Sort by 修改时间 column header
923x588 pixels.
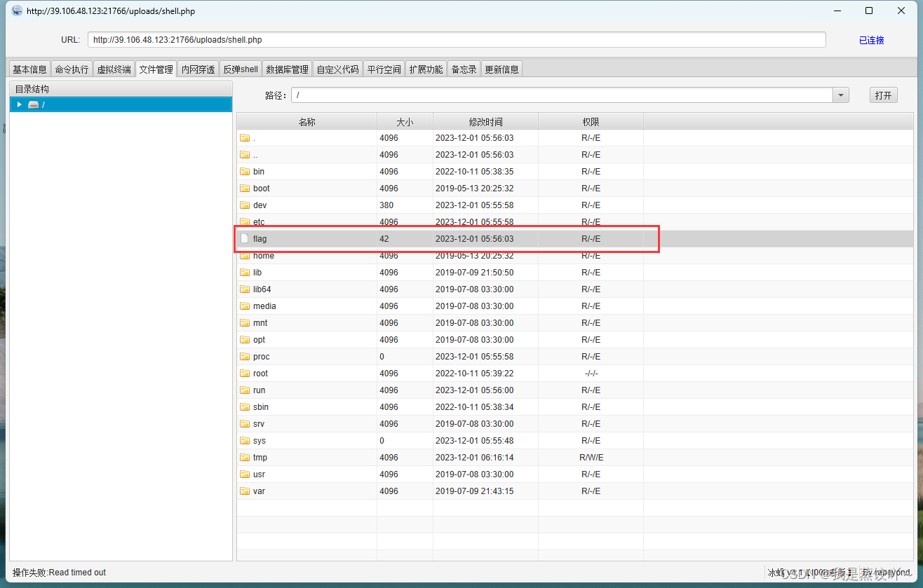485,122
